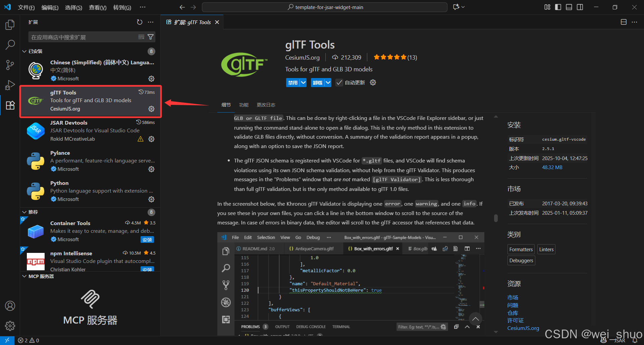Click the readme vertical scrollbar thumb

tap(496, 218)
